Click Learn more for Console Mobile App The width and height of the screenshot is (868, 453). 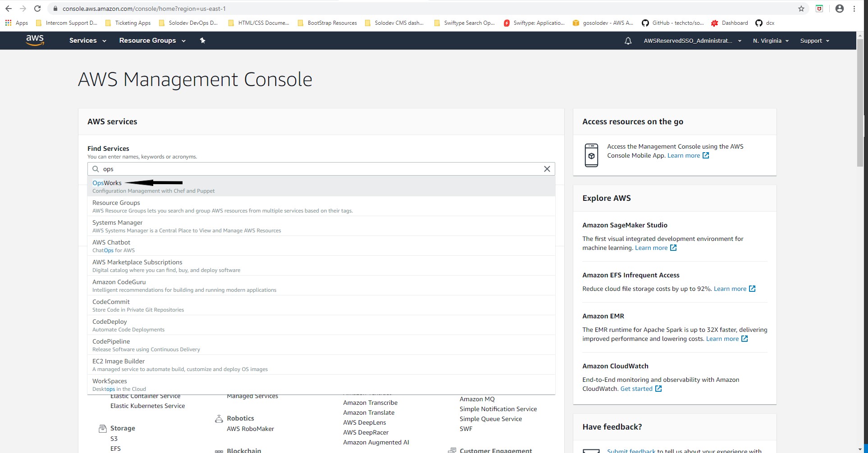[684, 155]
